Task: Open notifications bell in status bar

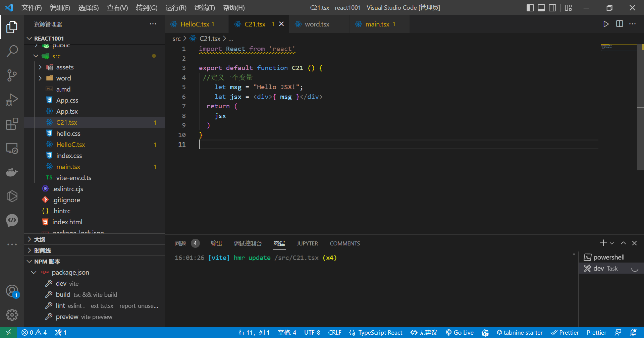Action: 633,333
